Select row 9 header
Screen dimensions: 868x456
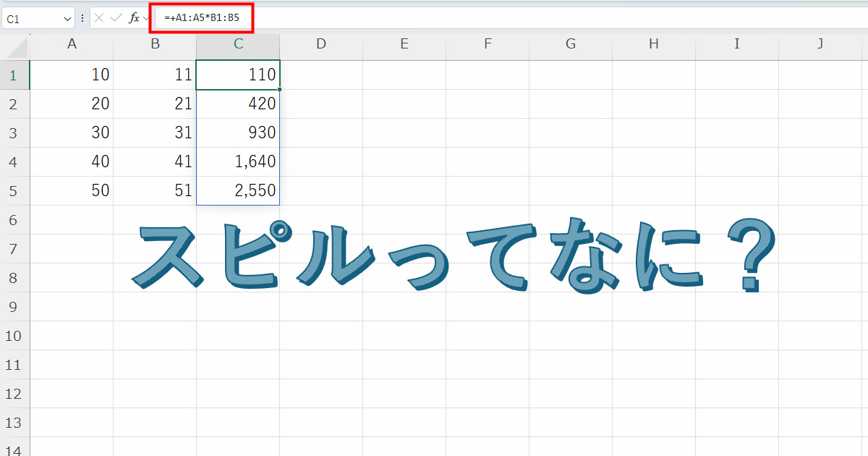point(14,307)
